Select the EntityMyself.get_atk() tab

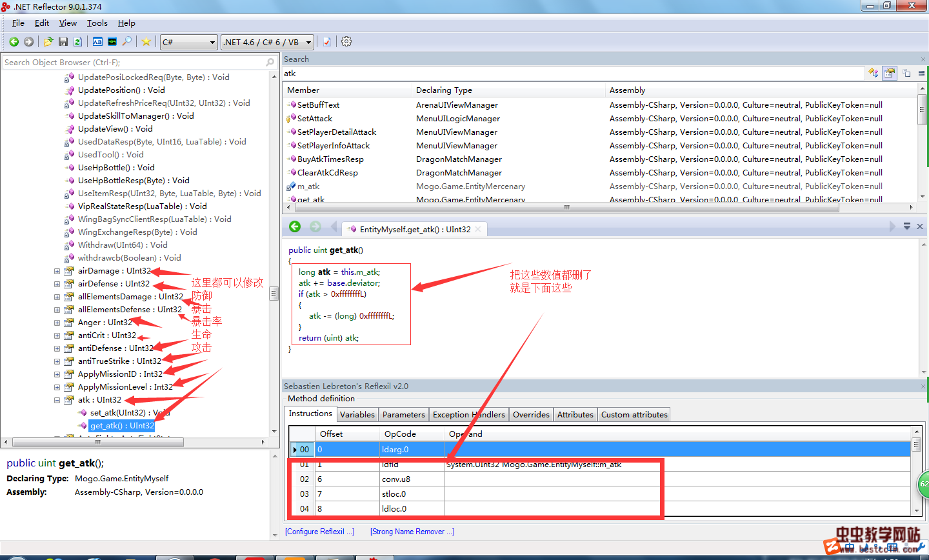[x=415, y=229]
